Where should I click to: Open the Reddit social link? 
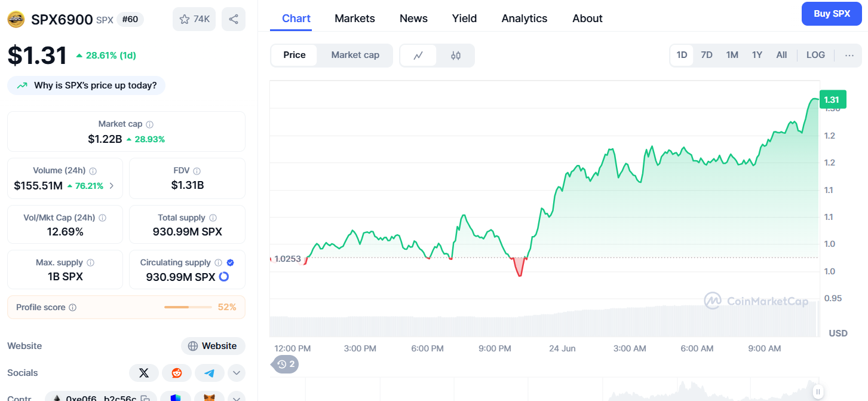coord(177,373)
